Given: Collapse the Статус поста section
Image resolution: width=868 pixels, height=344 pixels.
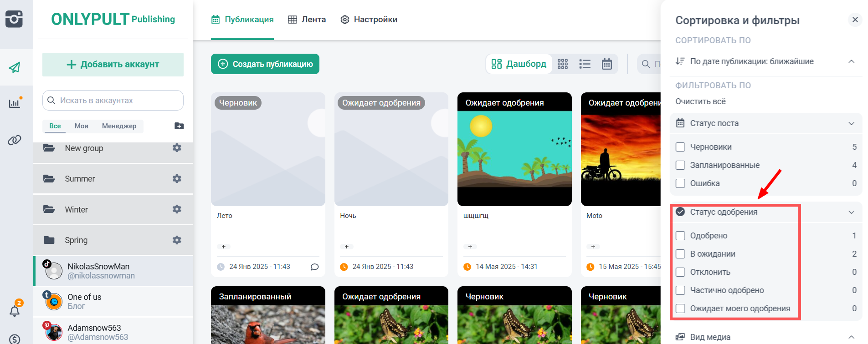Looking at the screenshot, I should (851, 123).
